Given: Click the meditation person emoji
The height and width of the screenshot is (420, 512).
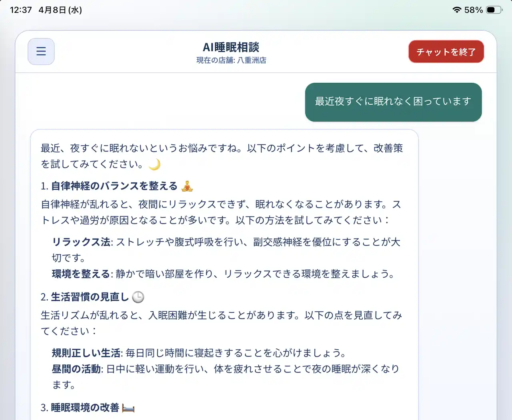Looking at the screenshot, I should pyautogui.click(x=187, y=186).
